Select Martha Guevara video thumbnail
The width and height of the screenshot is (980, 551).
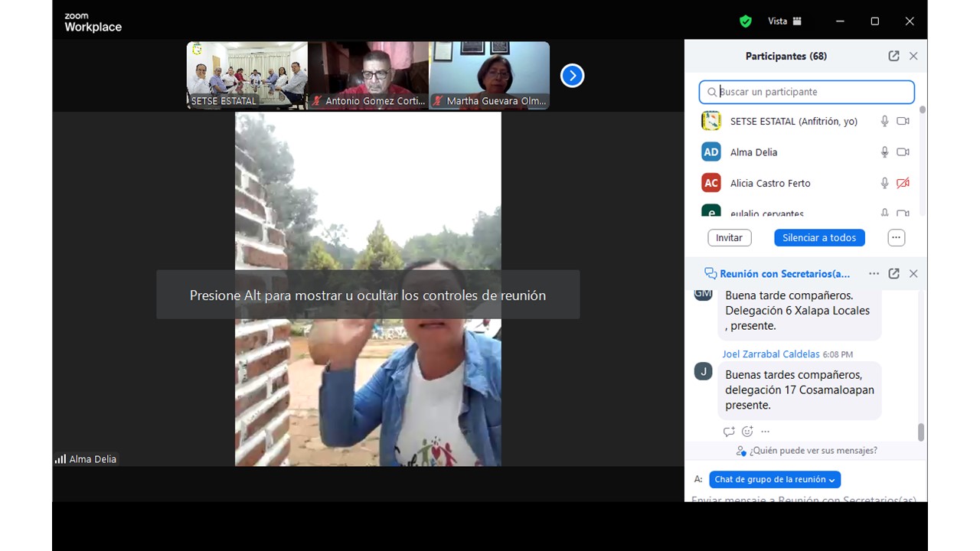click(489, 75)
